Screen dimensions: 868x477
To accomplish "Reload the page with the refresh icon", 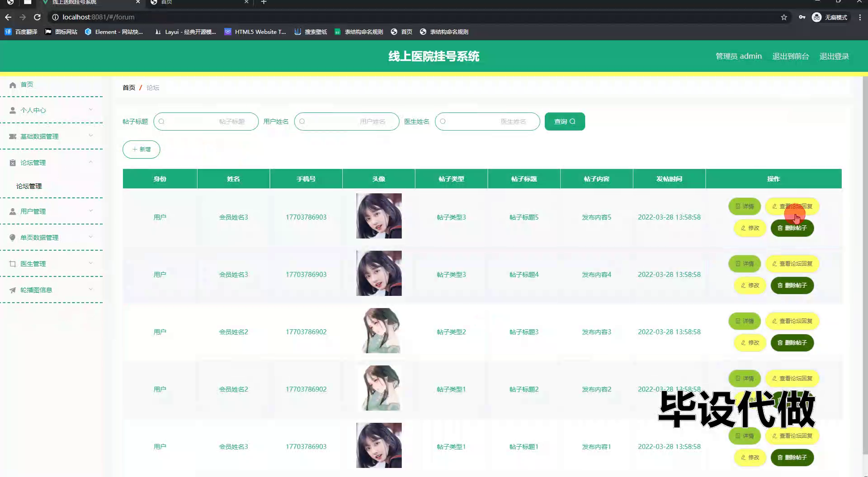I will (38, 17).
